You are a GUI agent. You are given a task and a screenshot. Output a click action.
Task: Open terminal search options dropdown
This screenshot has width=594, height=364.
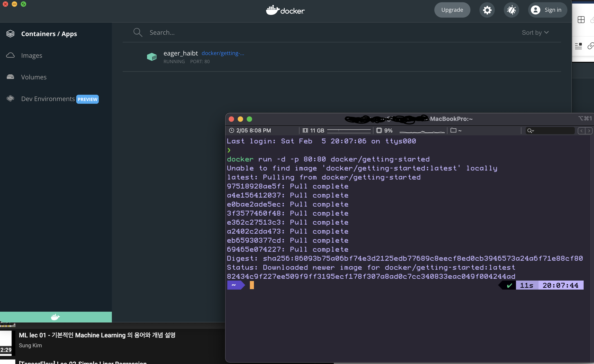[x=531, y=131]
